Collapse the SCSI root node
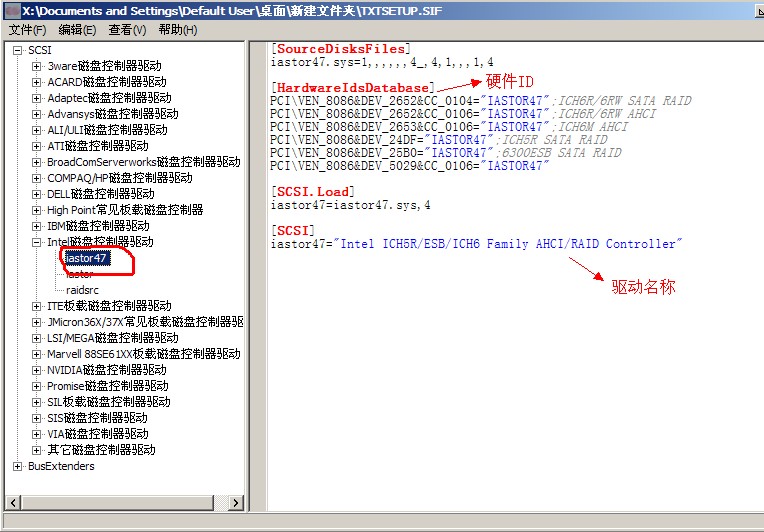 pos(18,50)
